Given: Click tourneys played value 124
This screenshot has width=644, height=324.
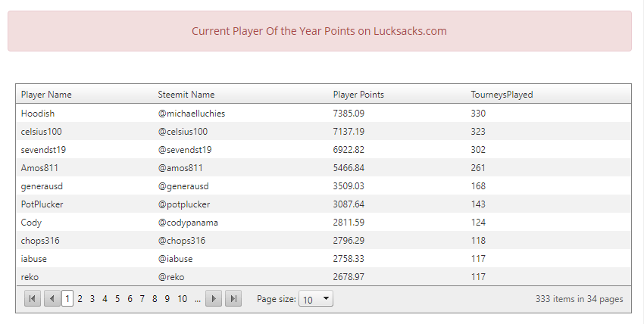Looking at the screenshot, I should (x=478, y=223).
